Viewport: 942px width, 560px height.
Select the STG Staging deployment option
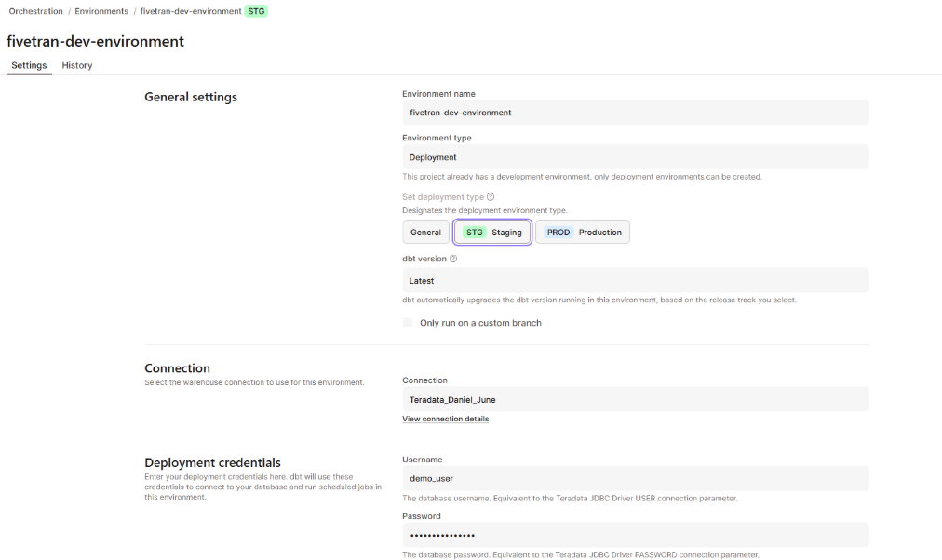click(x=493, y=232)
